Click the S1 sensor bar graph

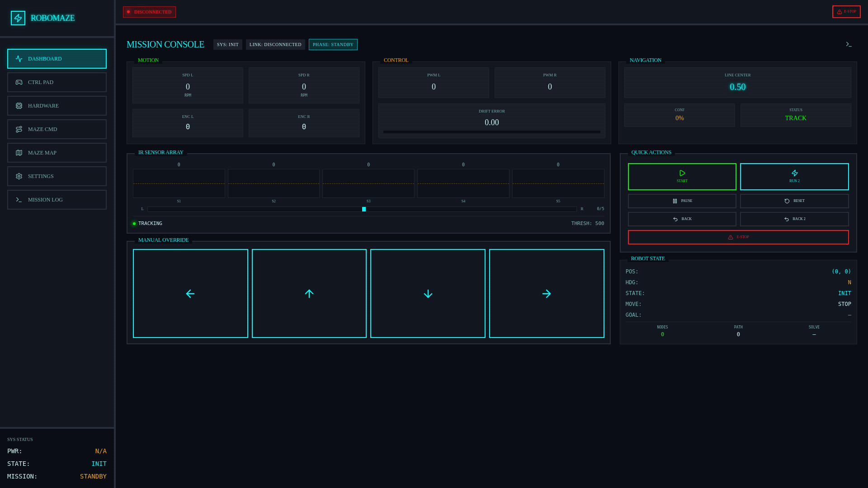point(179,183)
